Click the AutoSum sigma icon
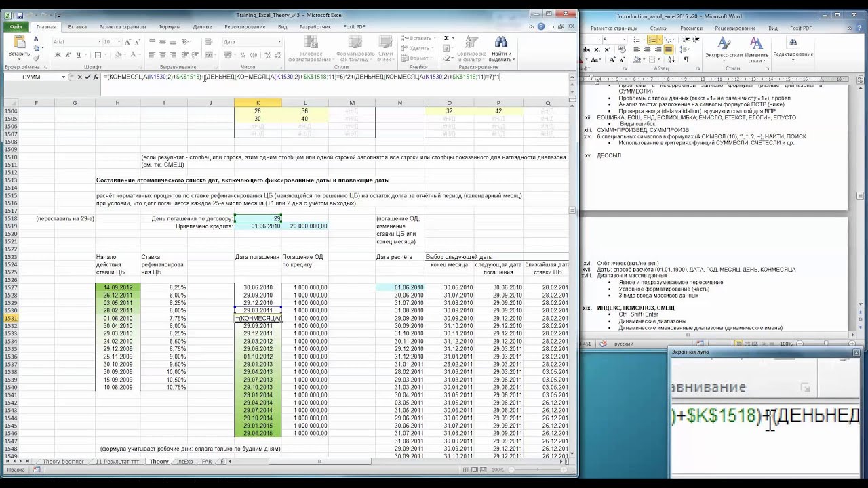 446,39
